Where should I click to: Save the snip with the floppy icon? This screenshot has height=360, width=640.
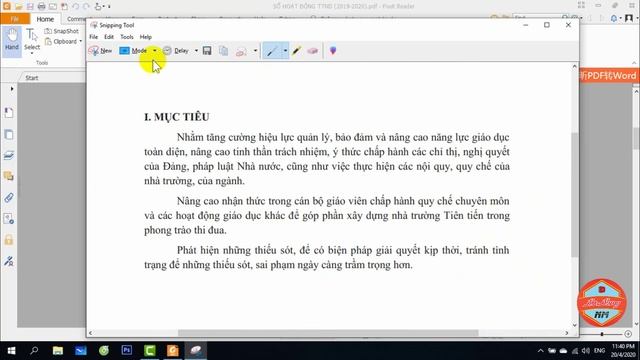coord(207,51)
